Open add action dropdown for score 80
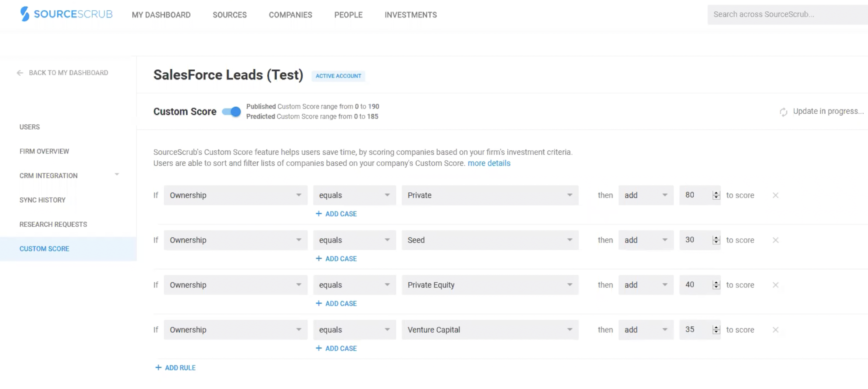 pyautogui.click(x=646, y=195)
